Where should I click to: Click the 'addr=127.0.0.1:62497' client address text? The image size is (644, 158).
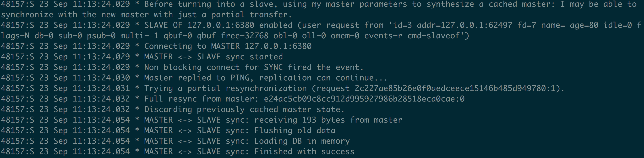click(x=464, y=25)
